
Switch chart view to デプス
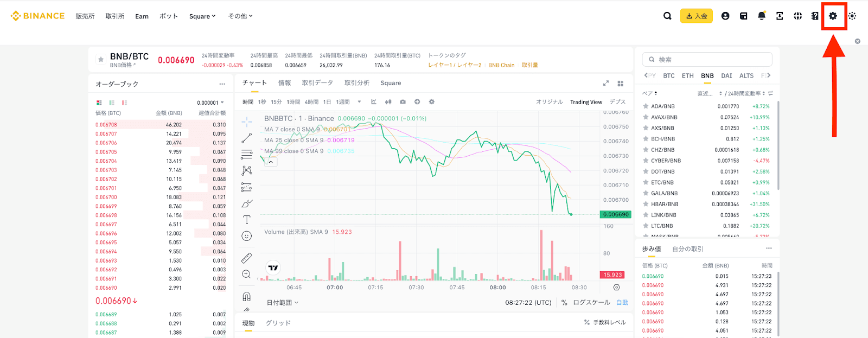point(617,102)
